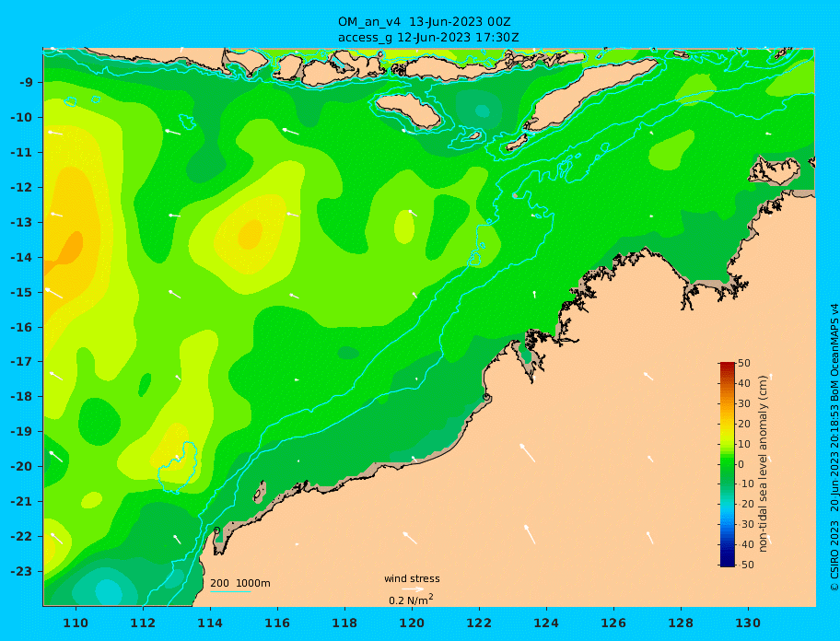The height and width of the screenshot is (641, 840).
Task: Click the latitude label -16
Action: coord(22,327)
